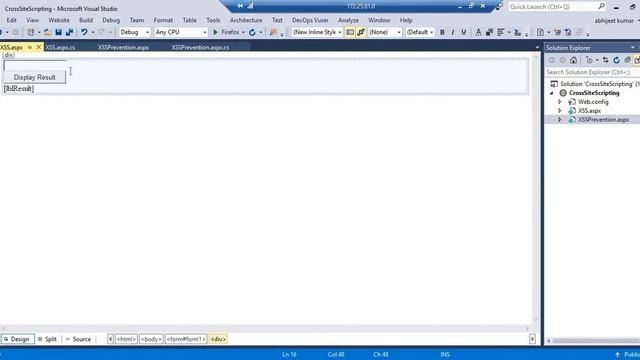The height and width of the screenshot is (360, 640).
Task: Expand the XSSPrevention.aspx tree node
Action: 560,120
